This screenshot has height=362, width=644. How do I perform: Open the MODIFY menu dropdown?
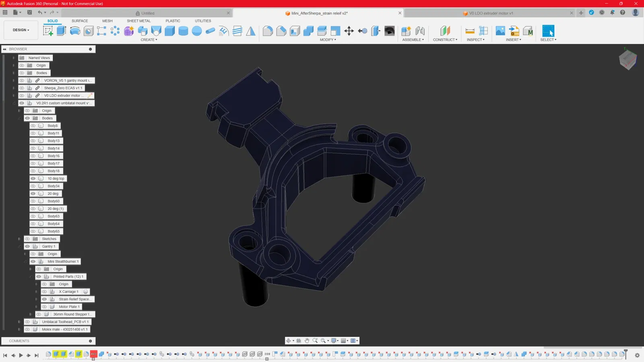click(x=328, y=40)
